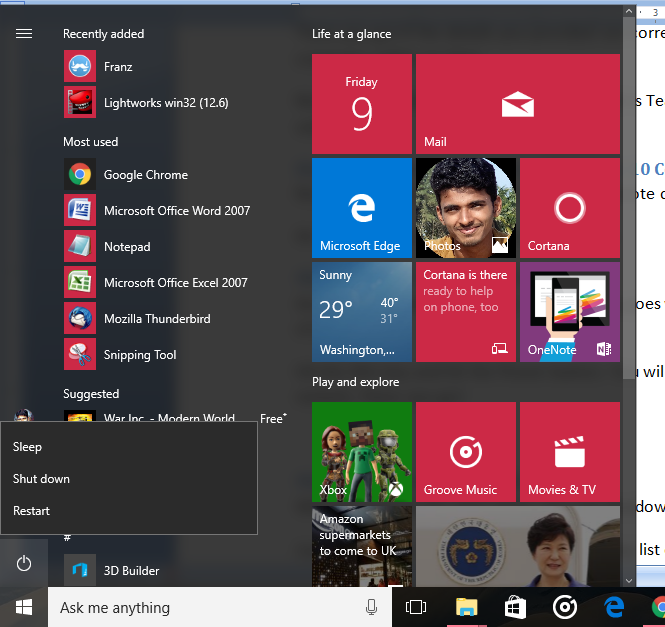Open Task View on the taskbar
Viewport: 665px width, 627px height.
coord(416,607)
